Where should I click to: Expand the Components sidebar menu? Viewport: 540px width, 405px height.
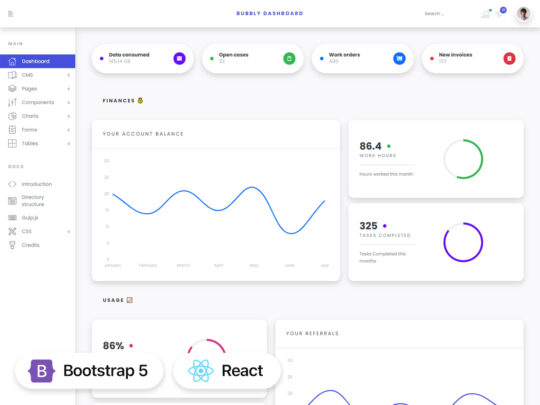pos(38,102)
